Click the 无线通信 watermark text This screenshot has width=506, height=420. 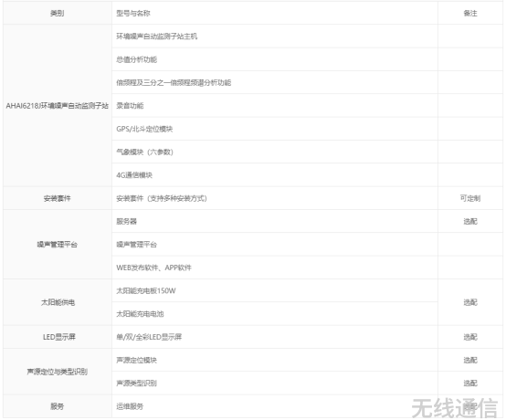click(x=454, y=408)
